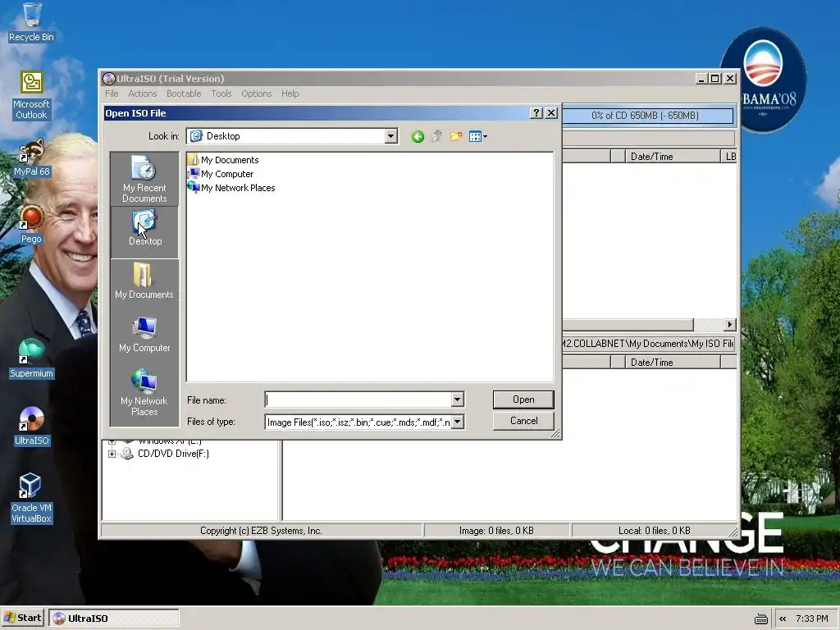This screenshot has height=630, width=840.
Task: Click the CD/DVD Drive(F:) tree item
Action: 173,453
